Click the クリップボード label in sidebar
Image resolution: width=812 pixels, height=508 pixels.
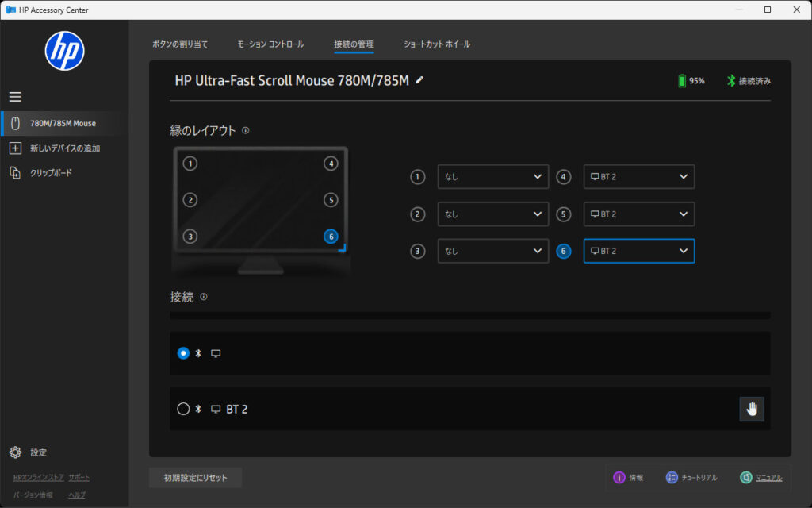(x=51, y=172)
